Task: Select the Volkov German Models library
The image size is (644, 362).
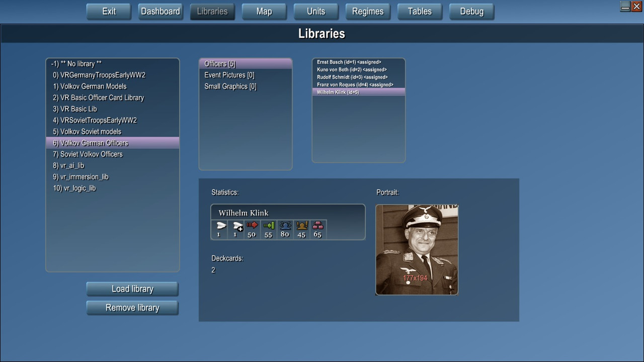Action: point(113,86)
